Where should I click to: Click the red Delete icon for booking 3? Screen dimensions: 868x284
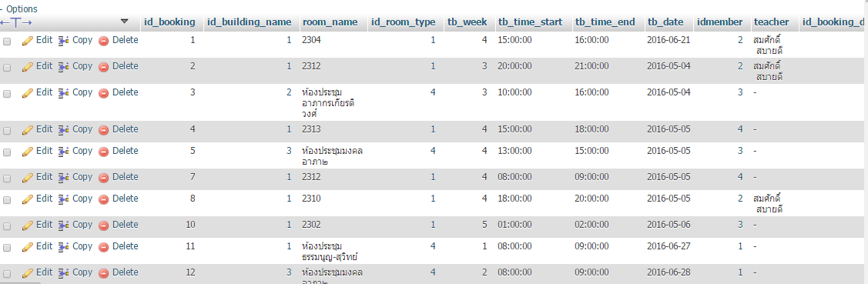click(103, 93)
